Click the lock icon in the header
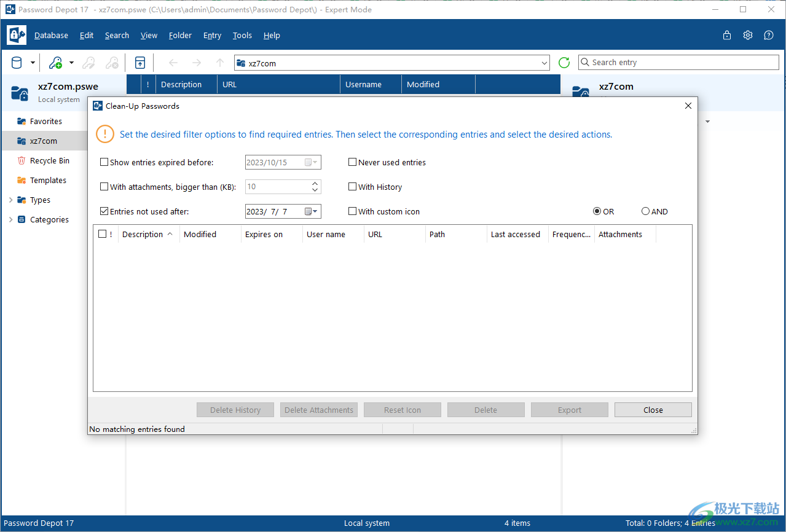Image resolution: width=786 pixels, height=532 pixels. point(727,35)
